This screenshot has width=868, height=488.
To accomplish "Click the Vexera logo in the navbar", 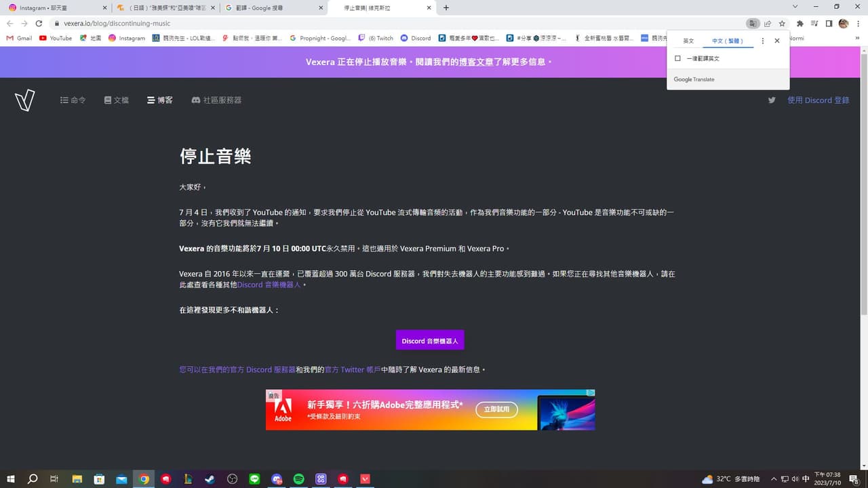I will pyautogui.click(x=25, y=100).
